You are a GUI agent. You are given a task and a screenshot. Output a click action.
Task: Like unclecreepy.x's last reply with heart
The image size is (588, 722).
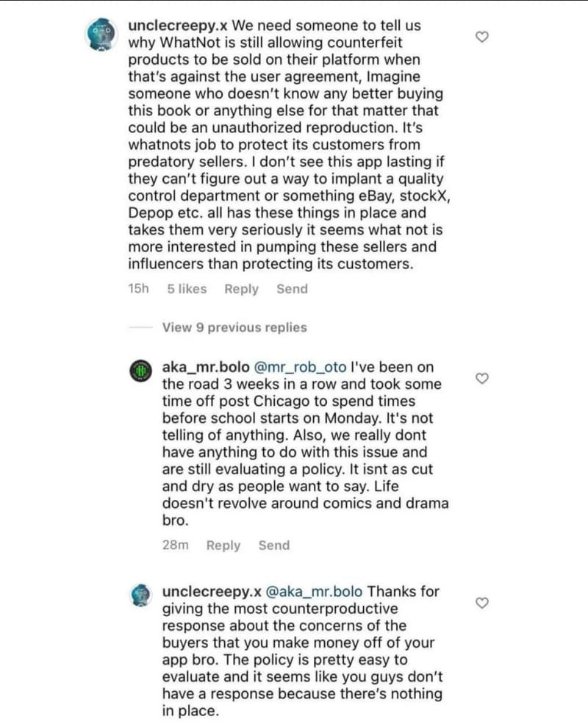click(x=481, y=603)
